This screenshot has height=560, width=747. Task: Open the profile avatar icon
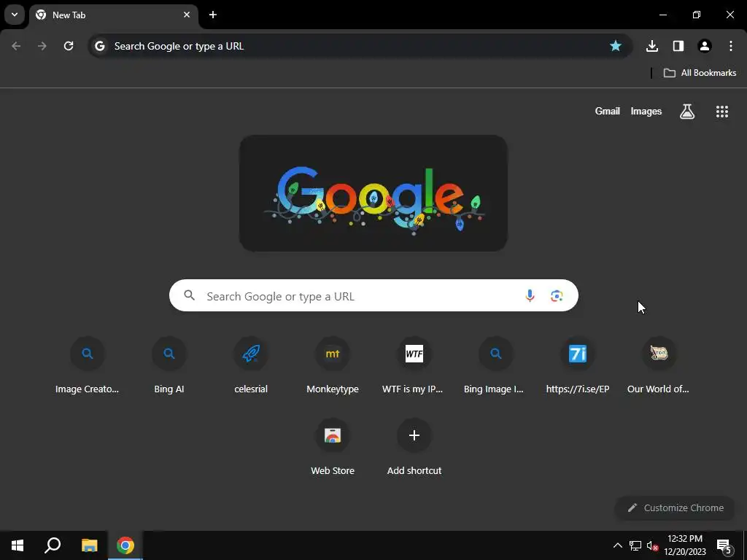(704, 46)
